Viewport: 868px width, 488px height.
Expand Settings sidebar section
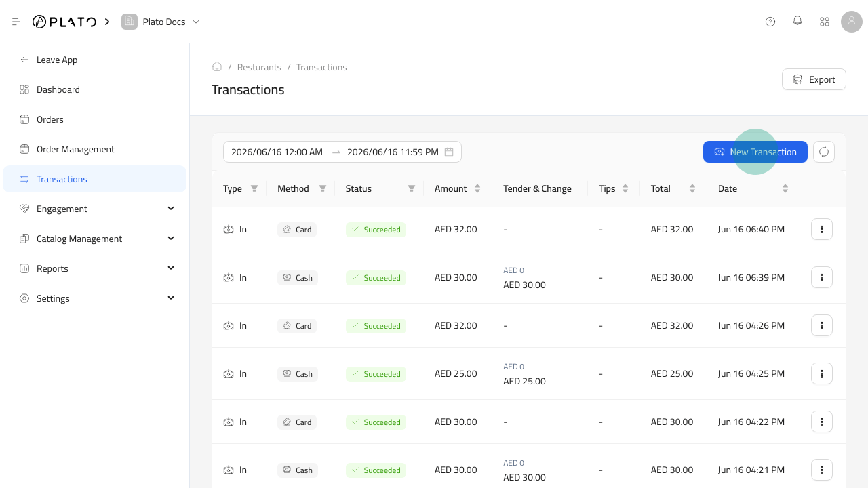tap(94, 298)
